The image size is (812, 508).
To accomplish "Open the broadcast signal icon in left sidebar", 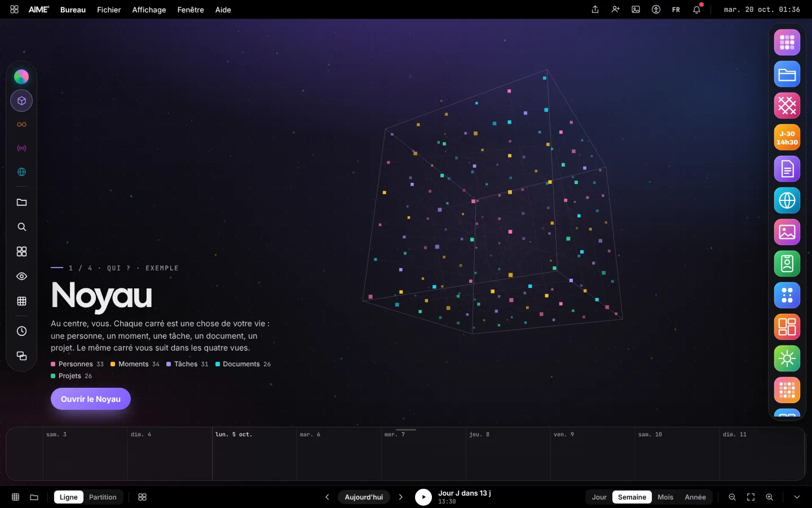I will (x=21, y=148).
